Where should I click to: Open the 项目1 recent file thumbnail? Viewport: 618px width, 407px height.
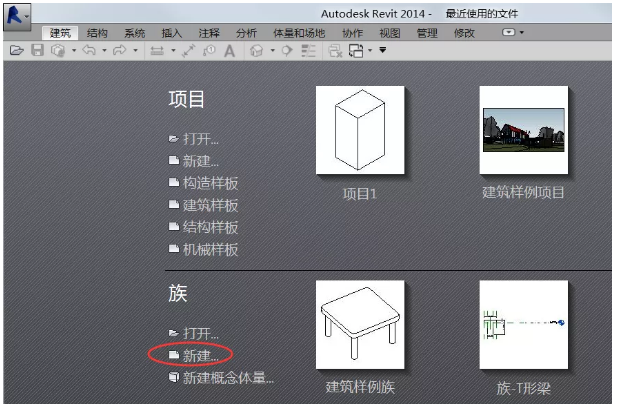(x=360, y=130)
